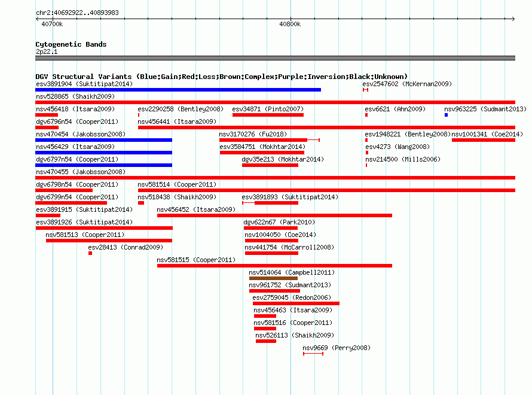Click nsv1004050 (Coe2014) label
Viewport: 532px width, 395px height.
coord(280,235)
